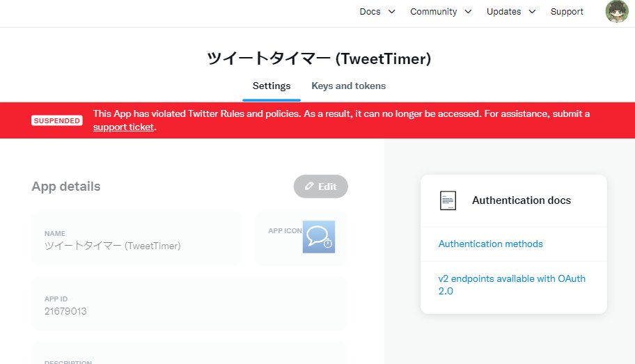Image resolution: width=635 pixels, height=364 pixels.
Task: Expand the Community dropdown chevron
Action: 468,12
